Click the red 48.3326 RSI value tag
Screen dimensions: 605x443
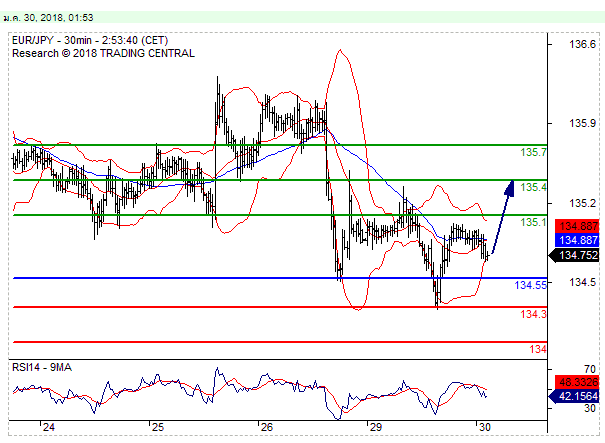577,382
